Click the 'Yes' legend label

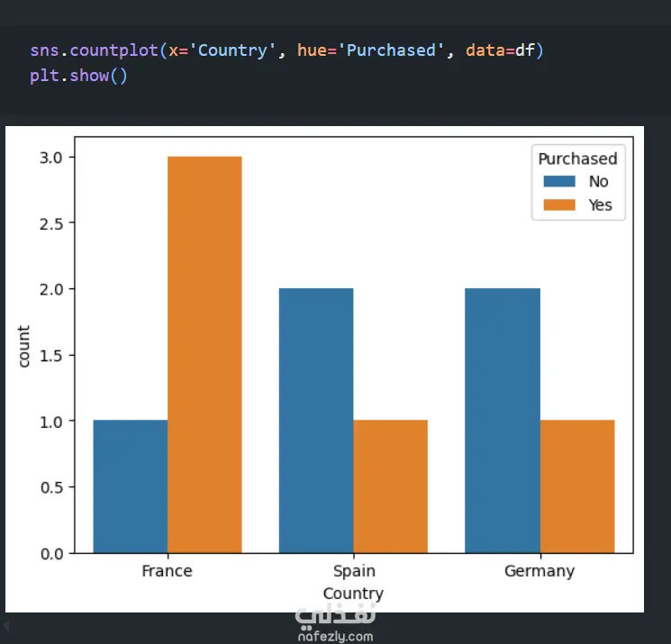coord(600,205)
